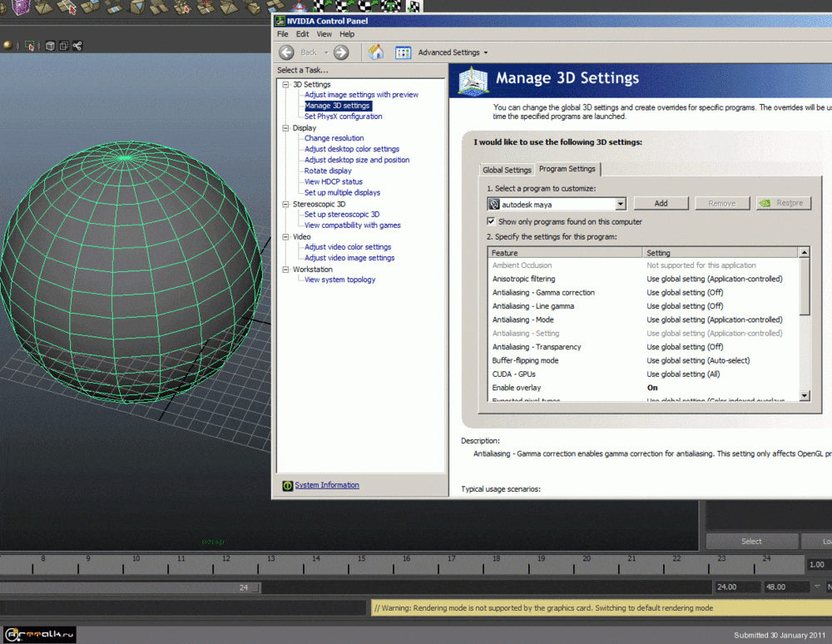Select the 'Anisotropic filtering' feature row
This screenshot has width=832, height=644.
pyautogui.click(x=642, y=279)
